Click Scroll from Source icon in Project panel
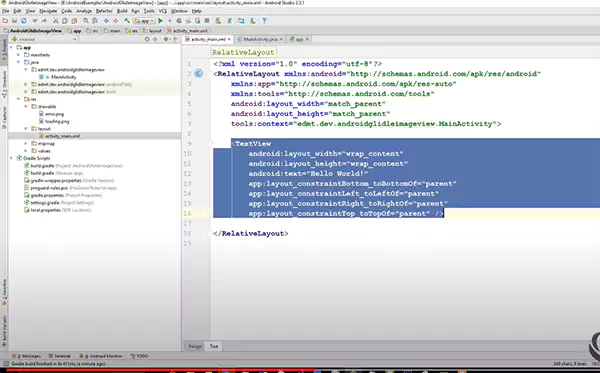 coord(147,39)
